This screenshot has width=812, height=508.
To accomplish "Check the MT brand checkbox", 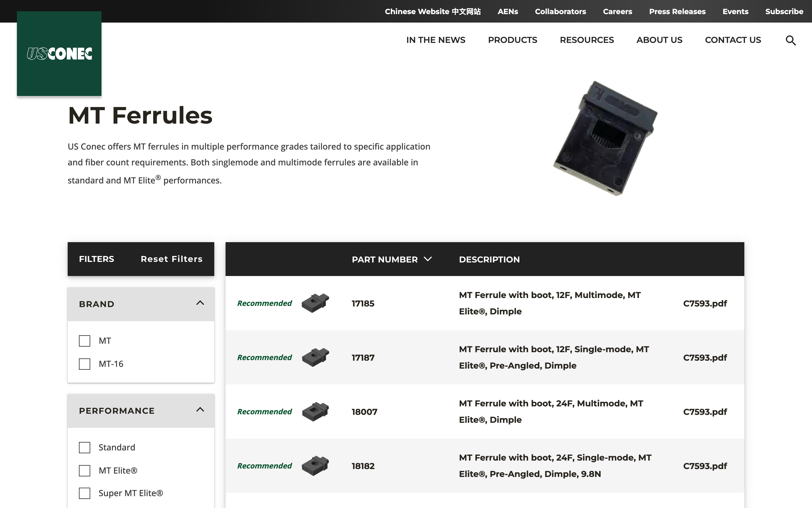I will coord(85,341).
